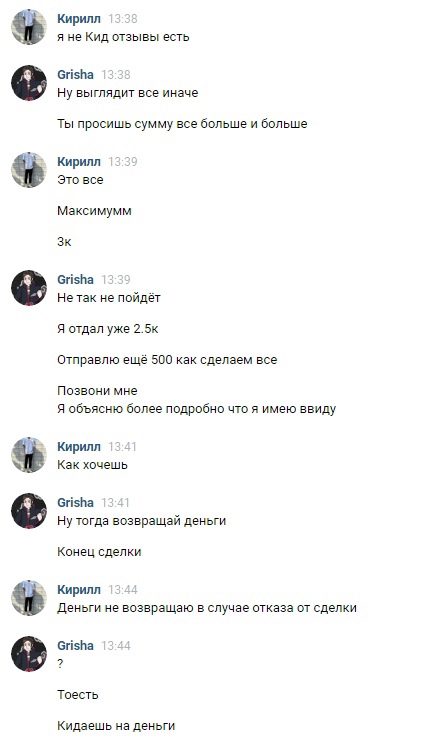
Task: Open Кирилл profile name link at 13:38
Action: click(x=79, y=19)
